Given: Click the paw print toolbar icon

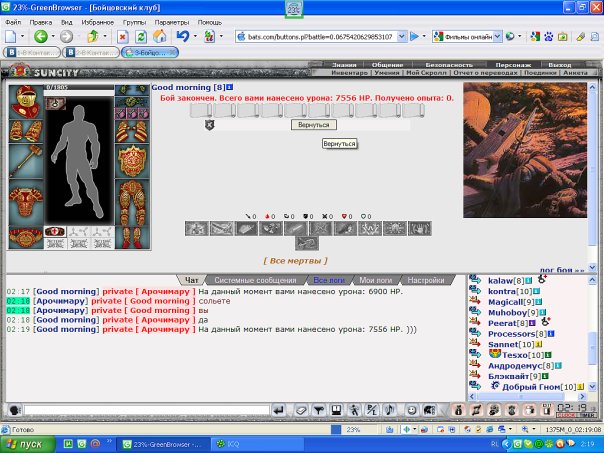Looking at the screenshot, I should click(549, 37).
